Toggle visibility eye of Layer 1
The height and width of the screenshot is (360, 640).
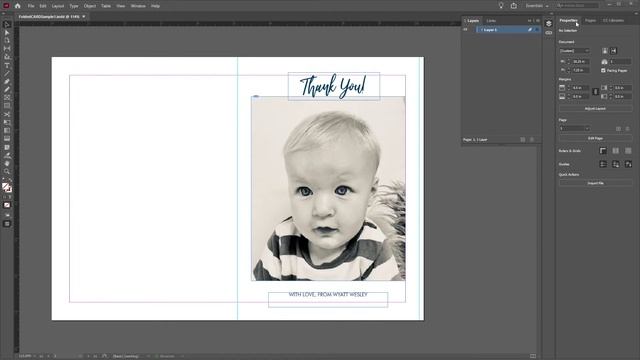point(465,30)
